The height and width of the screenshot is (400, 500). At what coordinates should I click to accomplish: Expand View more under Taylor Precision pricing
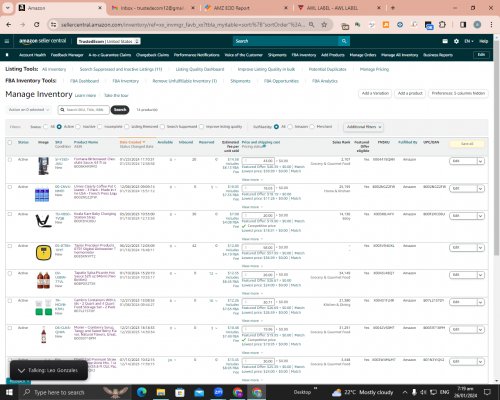[x=252, y=266]
